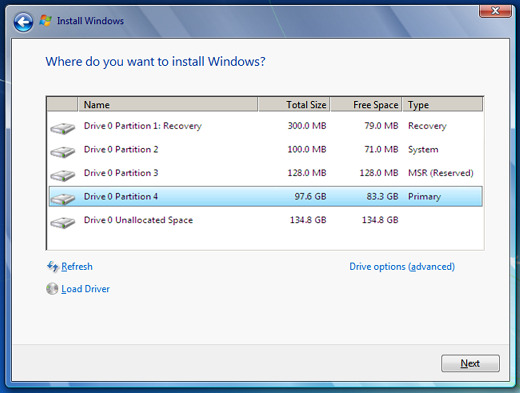Click the Refresh arrows icon
Image resolution: width=520 pixels, height=393 pixels.
click(x=53, y=267)
